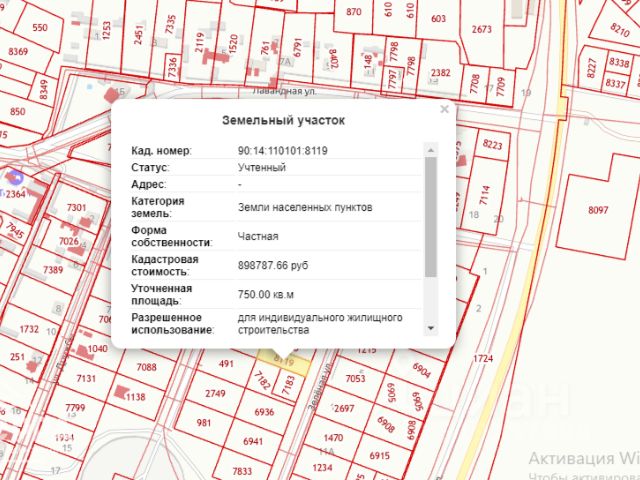The width and height of the screenshot is (640, 480).
Task: Select parcel 2749 on the map
Action: [215, 393]
